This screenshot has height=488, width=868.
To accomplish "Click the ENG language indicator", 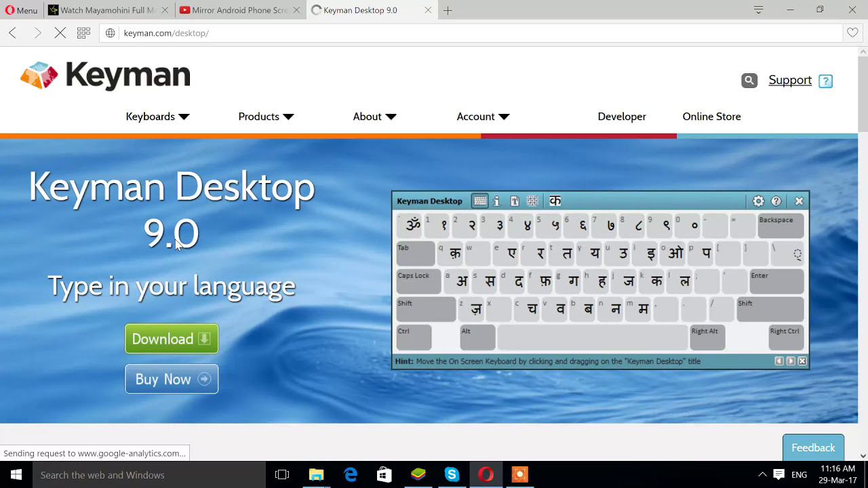I will (x=800, y=474).
